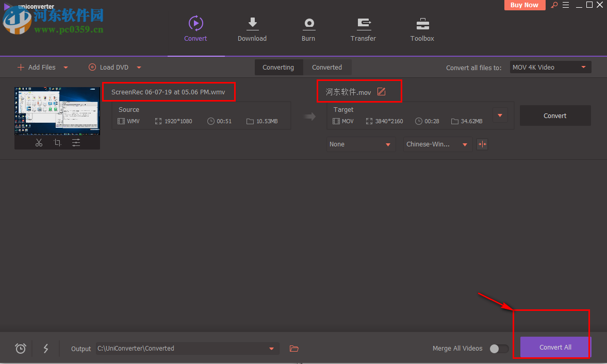This screenshot has height=364, width=607.
Task: Click the schedule conversion clock icon
Action: (20, 349)
